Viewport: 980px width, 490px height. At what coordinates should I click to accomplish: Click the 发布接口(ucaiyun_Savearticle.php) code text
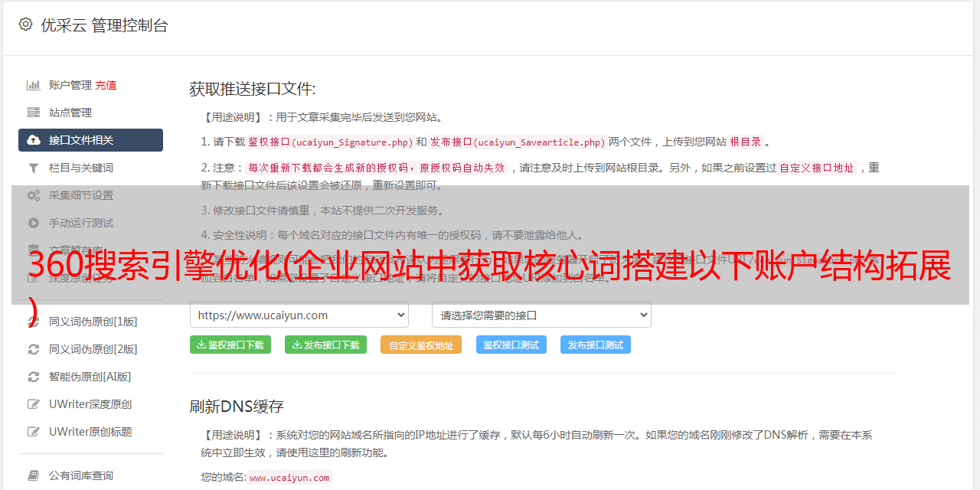pyautogui.click(x=518, y=142)
